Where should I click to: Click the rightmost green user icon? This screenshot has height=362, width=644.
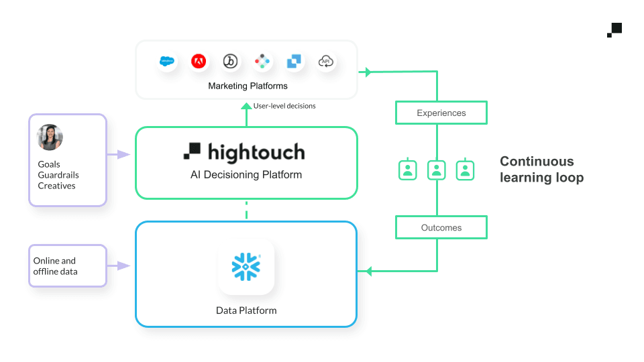466,170
